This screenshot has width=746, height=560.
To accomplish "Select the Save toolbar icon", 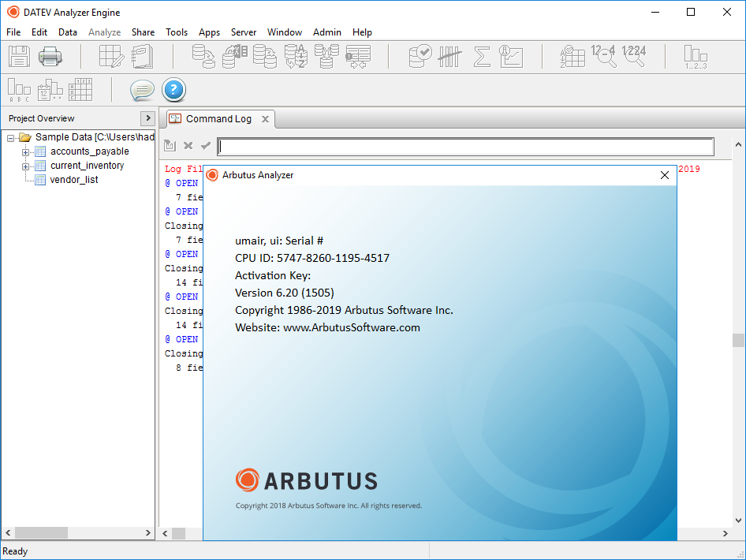I will [x=19, y=56].
